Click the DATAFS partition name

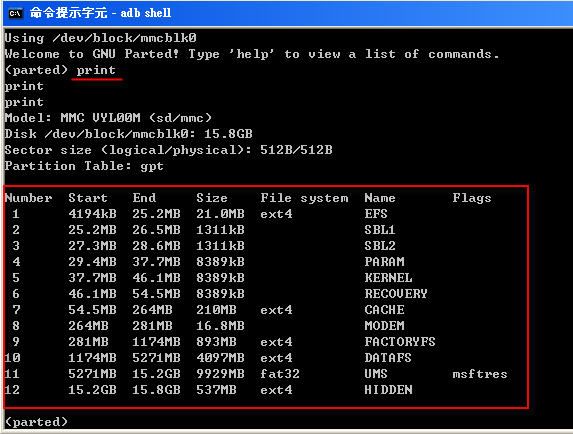point(388,358)
